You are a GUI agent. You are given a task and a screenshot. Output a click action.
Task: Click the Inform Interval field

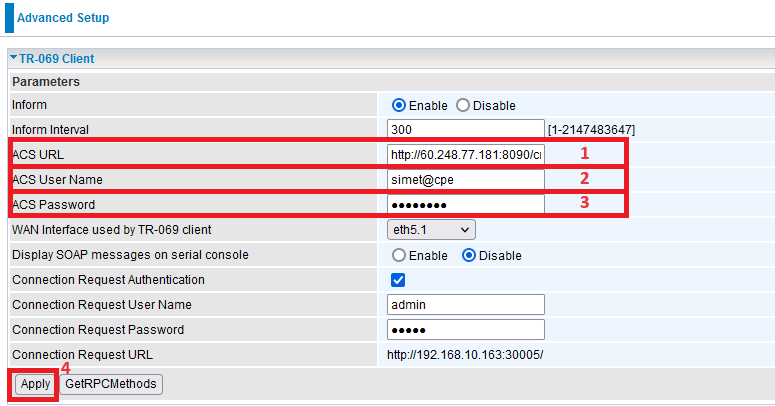click(465, 130)
